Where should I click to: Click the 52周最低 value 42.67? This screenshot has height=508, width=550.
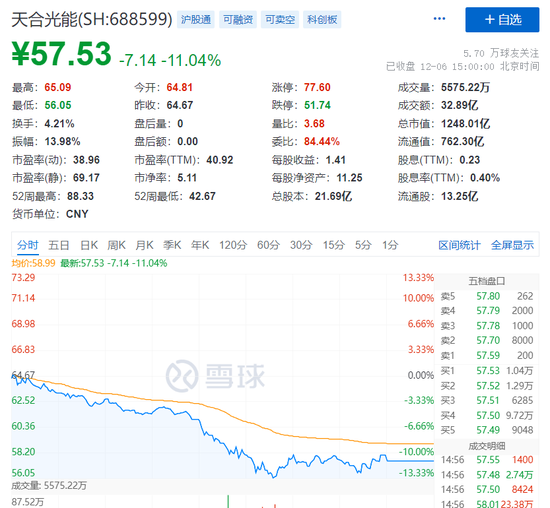tap(202, 196)
